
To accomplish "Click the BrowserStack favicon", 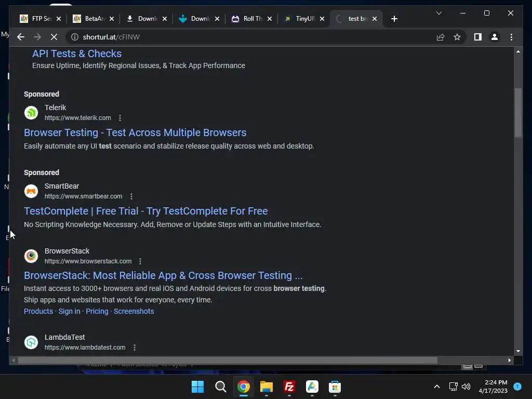I will click(x=31, y=256).
